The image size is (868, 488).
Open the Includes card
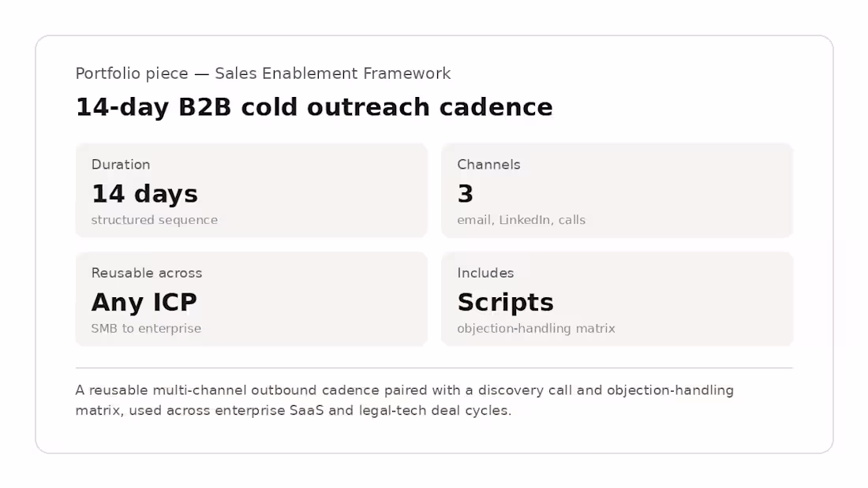tap(617, 299)
